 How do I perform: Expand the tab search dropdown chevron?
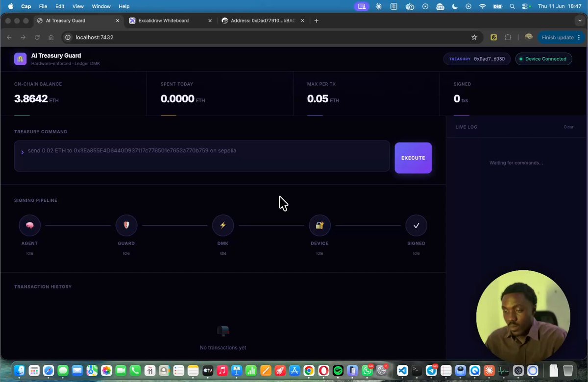(x=580, y=21)
